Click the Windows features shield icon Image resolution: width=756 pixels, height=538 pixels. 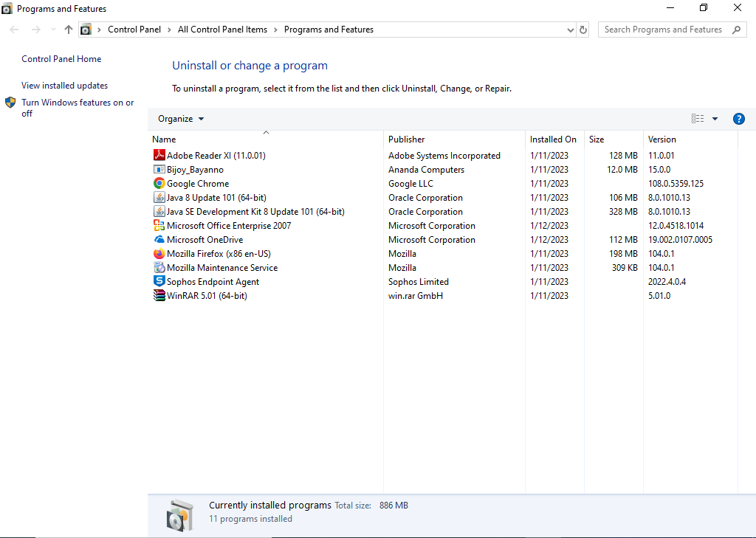coord(10,103)
